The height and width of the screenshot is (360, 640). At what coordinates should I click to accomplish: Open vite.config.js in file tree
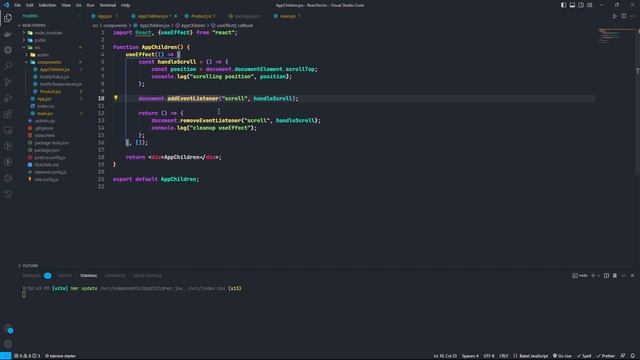pos(46,180)
